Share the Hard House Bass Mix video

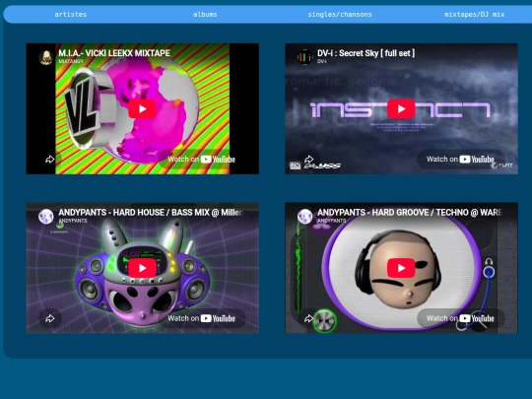(50, 318)
